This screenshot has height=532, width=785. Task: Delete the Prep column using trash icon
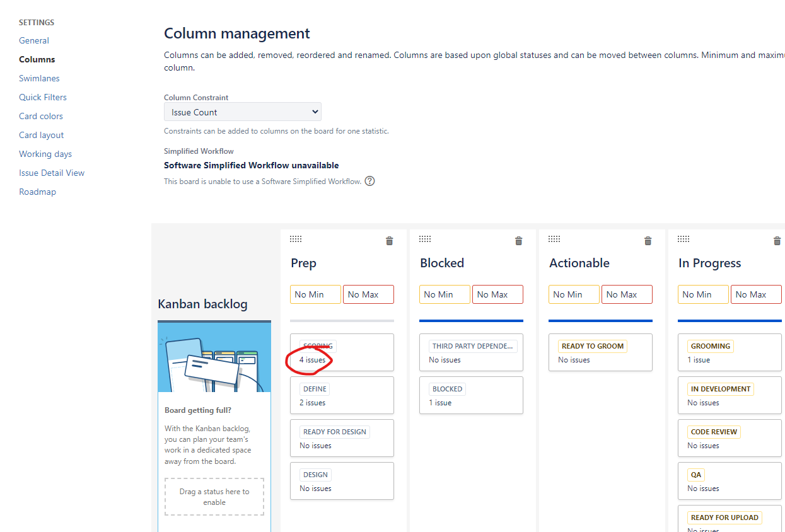[x=389, y=241]
